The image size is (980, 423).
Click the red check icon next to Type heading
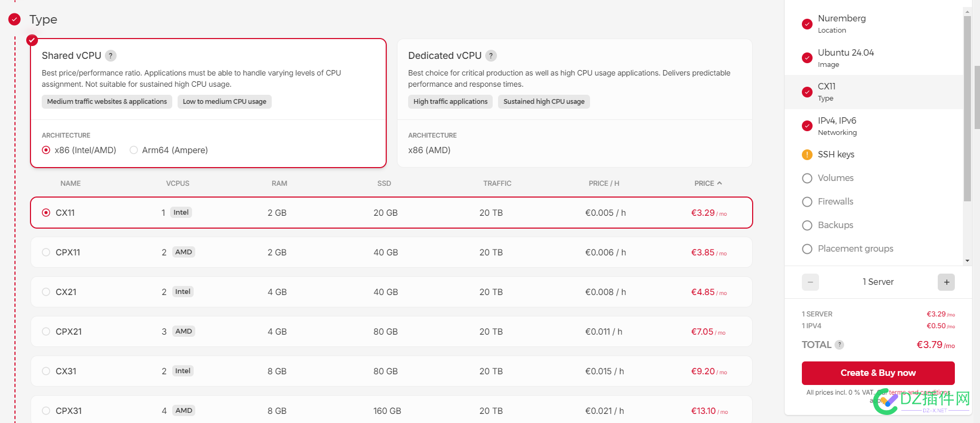coord(14,19)
